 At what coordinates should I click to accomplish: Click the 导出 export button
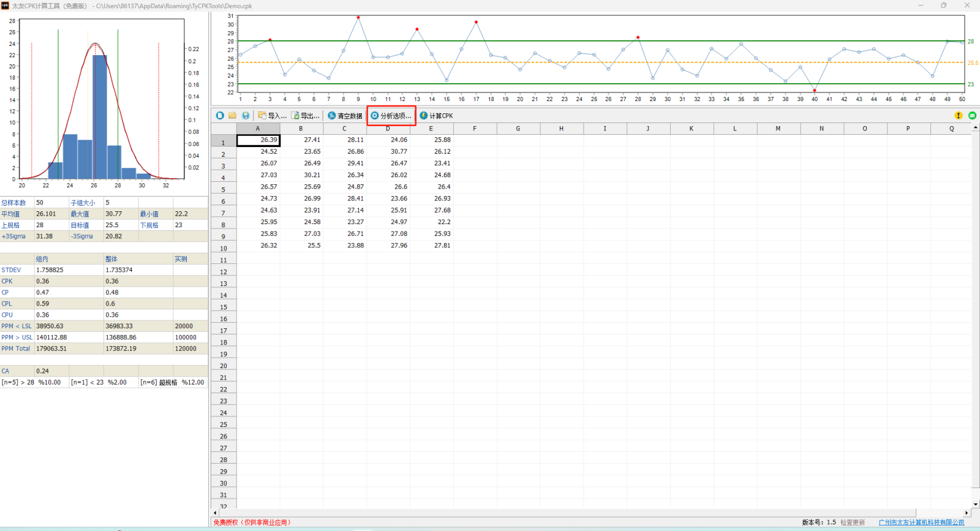click(x=305, y=115)
